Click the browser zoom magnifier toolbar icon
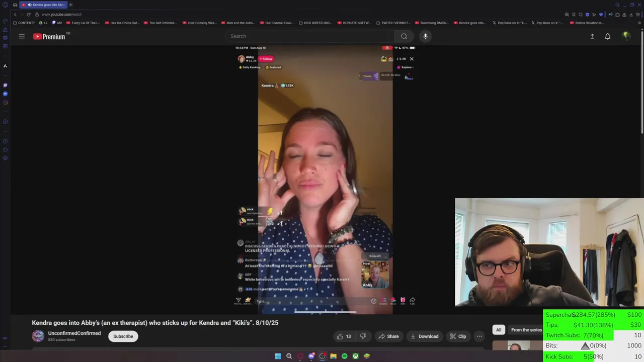This screenshot has height=362, width=644. pyautogui.click(x=567, y=15)
